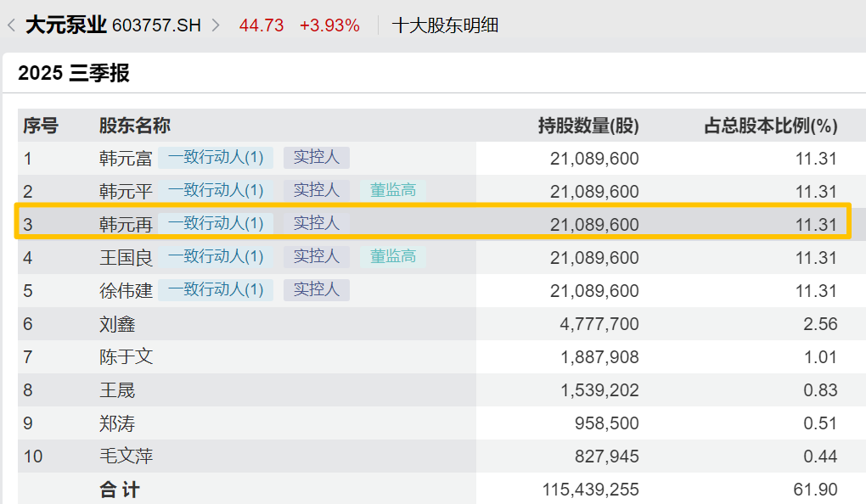
Task: Open shareholder 王国良
Action: coord(126,258)
